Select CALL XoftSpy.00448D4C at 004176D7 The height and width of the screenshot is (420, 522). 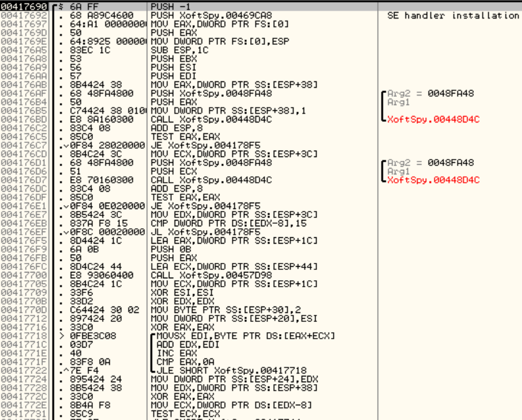(212, 180)
